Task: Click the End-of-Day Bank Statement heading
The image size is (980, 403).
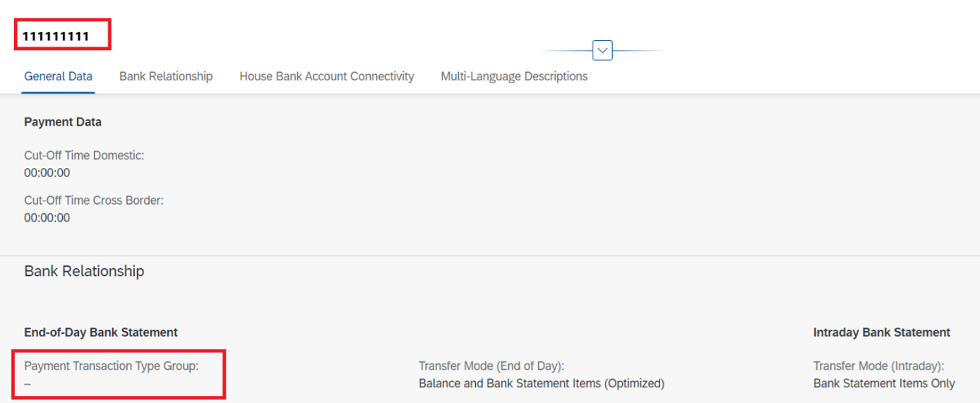Action: [101, 332]
